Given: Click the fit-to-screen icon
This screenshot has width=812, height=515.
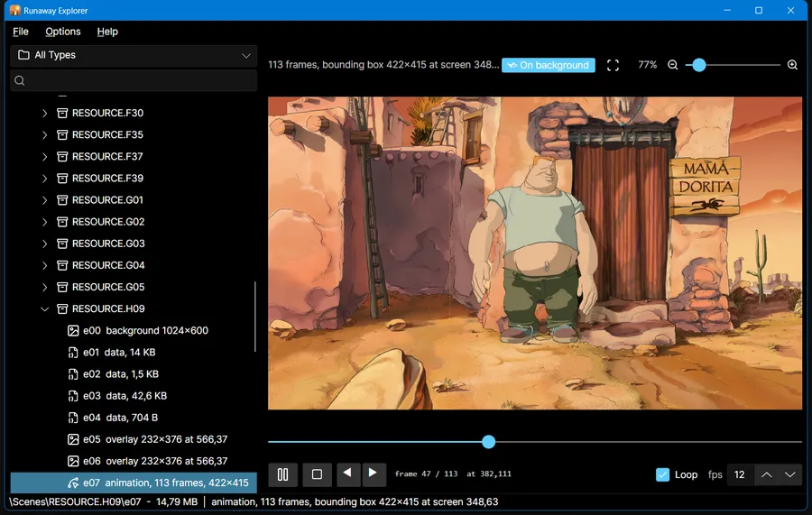Looking at the screenshot, I should coord(613,65).
